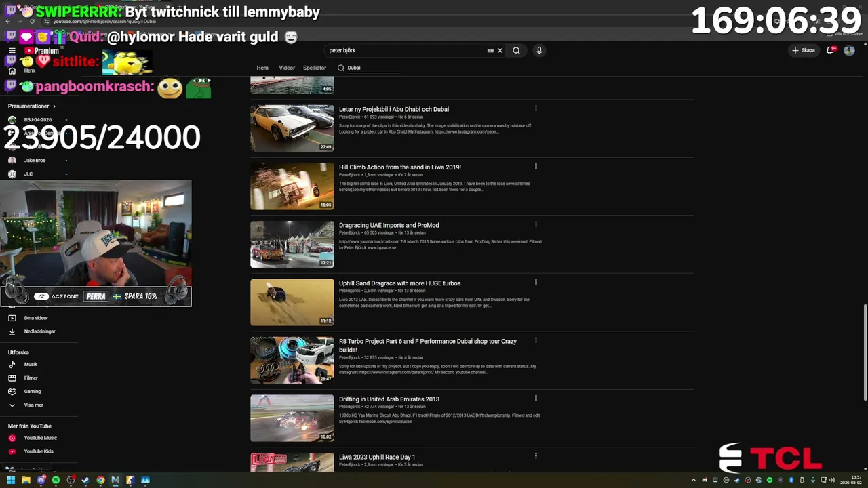Open File Explorer from the taskbar
The height and width of the screenshot is (488, 868).
(26, 480)
